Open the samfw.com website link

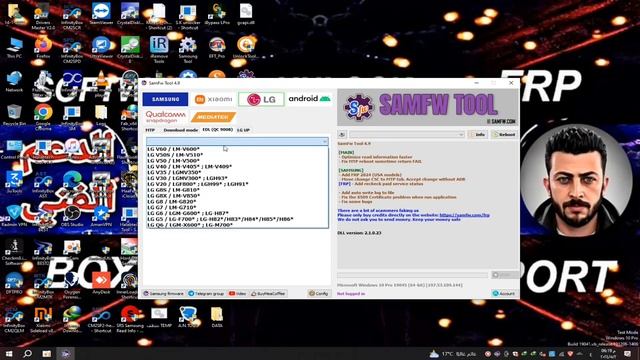(x=464, y=215)
